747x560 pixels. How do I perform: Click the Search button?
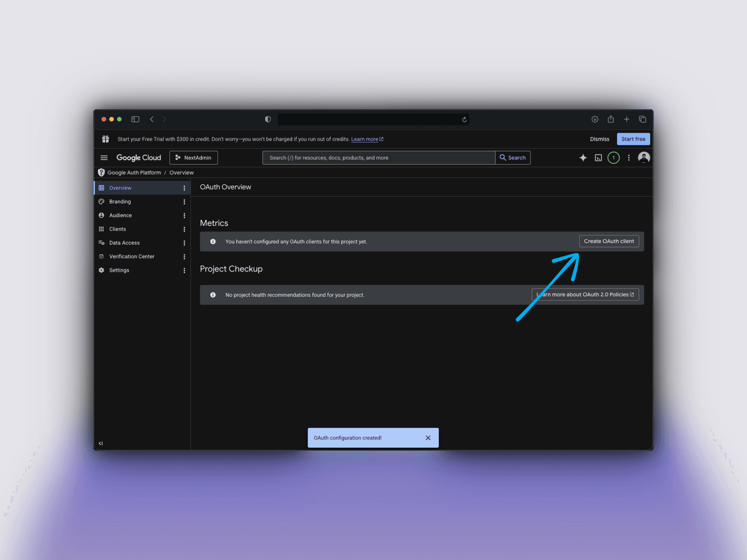(x=513, y=157)
